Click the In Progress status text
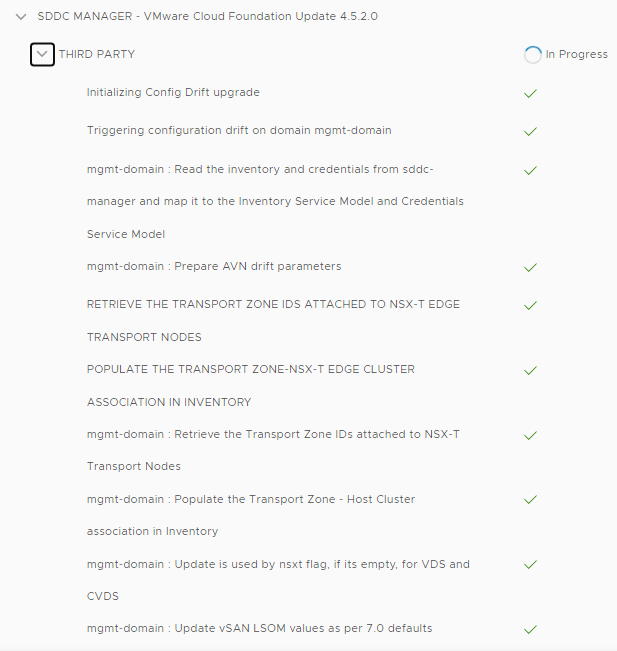 577,55
